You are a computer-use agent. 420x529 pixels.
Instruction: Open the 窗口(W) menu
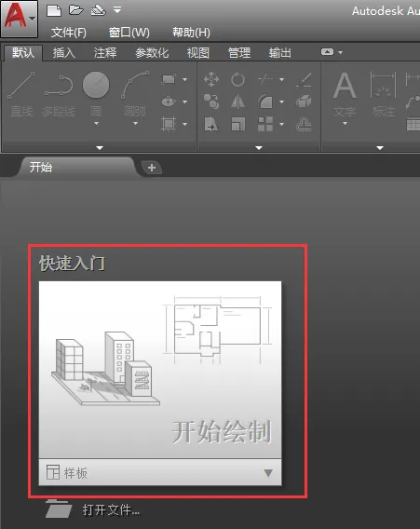pos(129,33)
